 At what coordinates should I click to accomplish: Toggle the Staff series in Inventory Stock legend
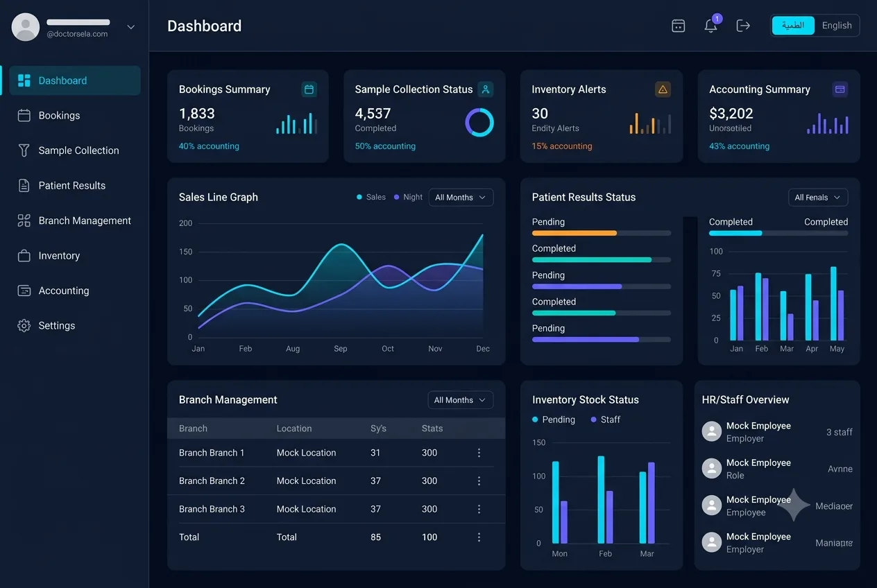tap(606, 420)
